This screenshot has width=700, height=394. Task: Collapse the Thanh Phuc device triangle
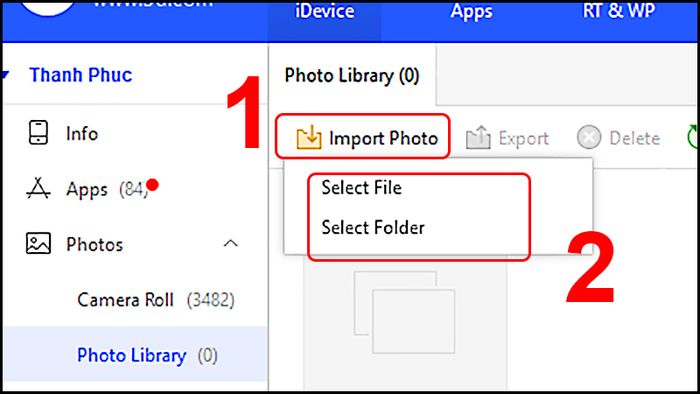tap(5, 75)
